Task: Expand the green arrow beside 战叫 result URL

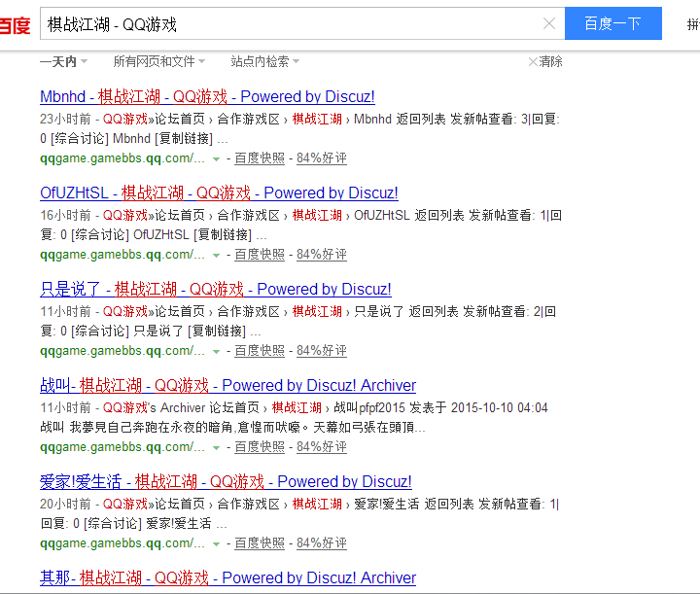Action: point(216,447)
